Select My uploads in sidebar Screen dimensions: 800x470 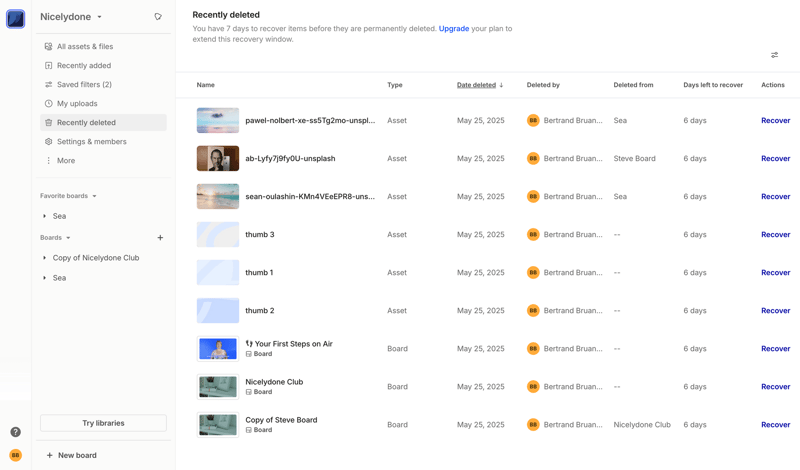(77, 104)
